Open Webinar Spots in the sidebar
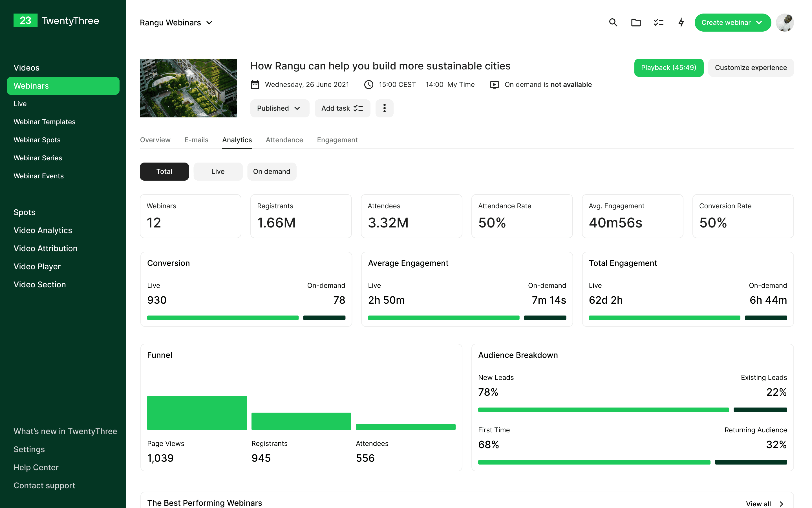This screenshot has height=508, width=812. click(x=37, y=140)
